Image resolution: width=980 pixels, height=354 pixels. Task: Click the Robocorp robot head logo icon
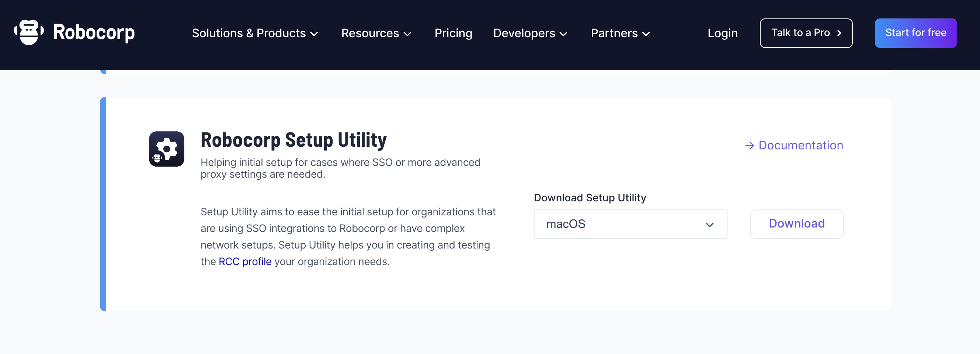click(x=29, y=32)
